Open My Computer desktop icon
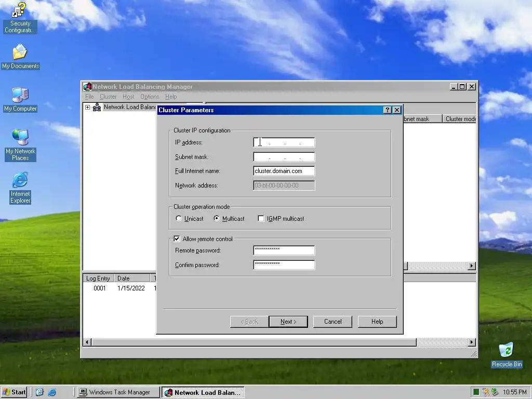Image resolution: width=532 pixels, height=399 pixels. pyautogui.click(x=20, y=99)
